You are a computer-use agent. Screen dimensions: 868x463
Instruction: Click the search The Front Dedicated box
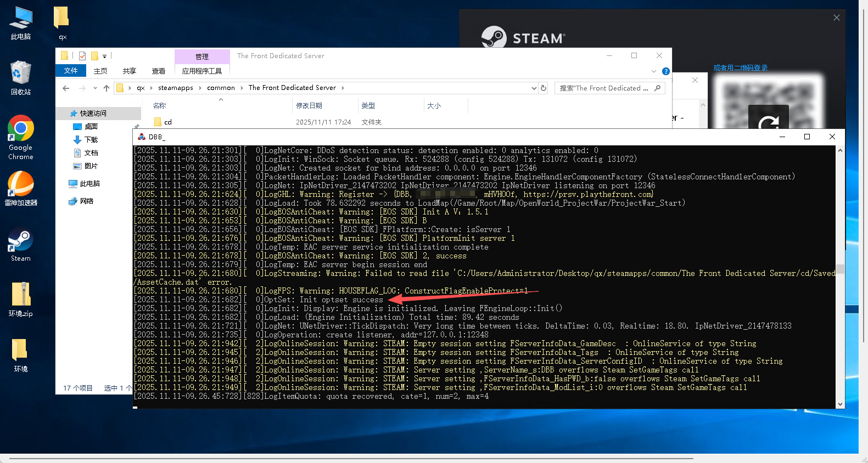(x=603, y=88)
